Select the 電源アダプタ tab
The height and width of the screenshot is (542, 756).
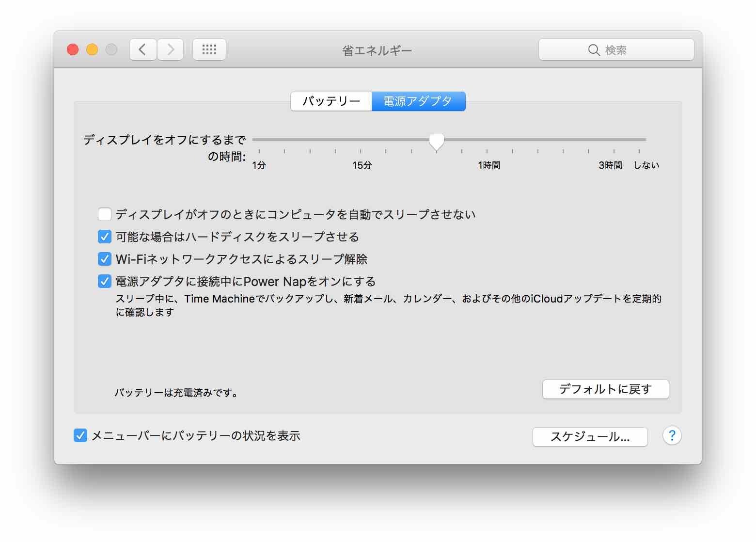[418, 101]
